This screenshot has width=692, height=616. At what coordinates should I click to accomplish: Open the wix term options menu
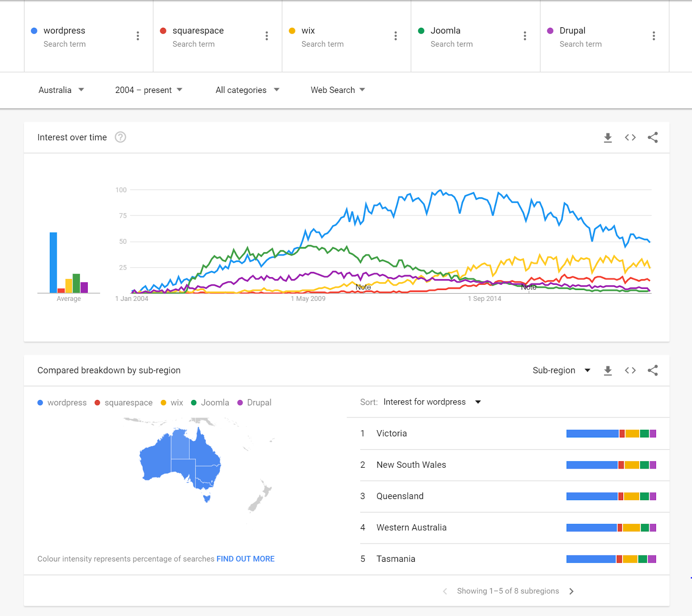pyautogui.click(x=396, y=36)
